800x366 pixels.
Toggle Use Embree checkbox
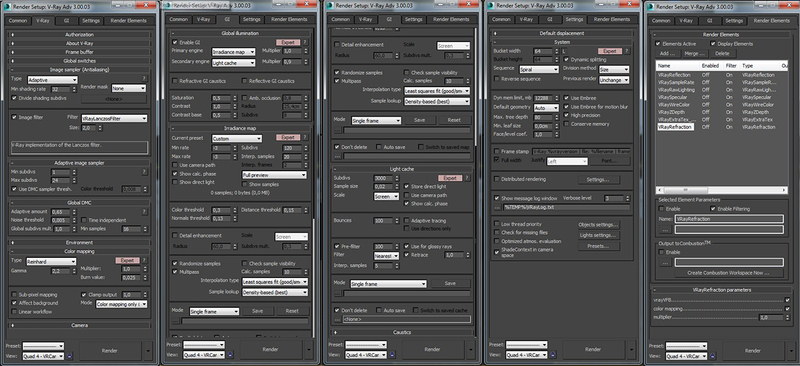point(566,97)
